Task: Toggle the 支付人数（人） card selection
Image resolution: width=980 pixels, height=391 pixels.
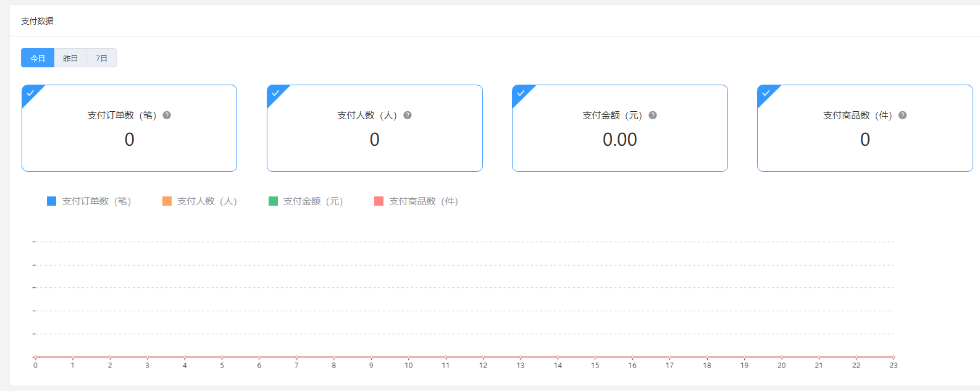Action: point(374,128)
